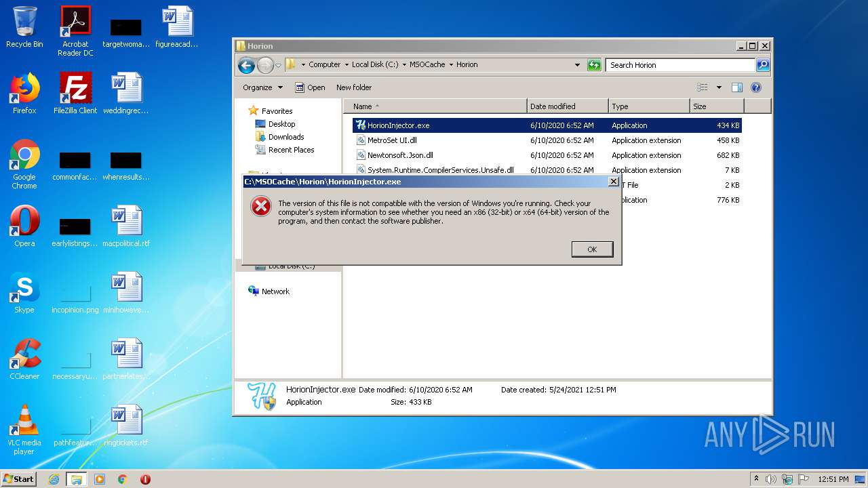Select macpolitical.rtf desktop file
The image size is (868, 488).
coord(126,226)
